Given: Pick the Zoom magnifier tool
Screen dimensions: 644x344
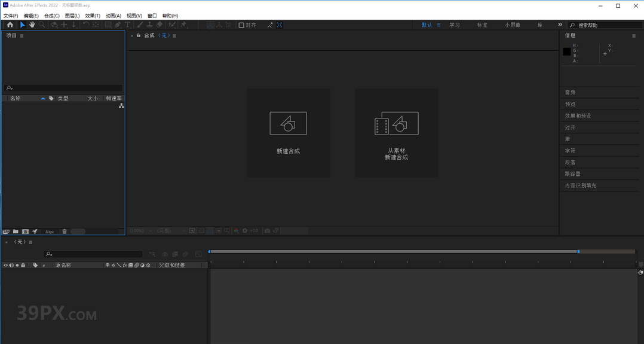Looking at the screenshot, I should click(x=42, y=25).
